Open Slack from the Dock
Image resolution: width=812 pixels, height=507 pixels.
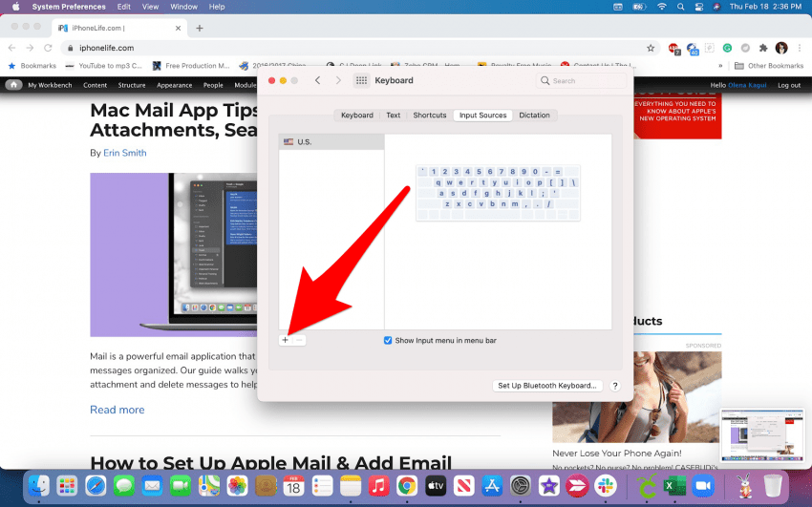[x=606, y=486]
